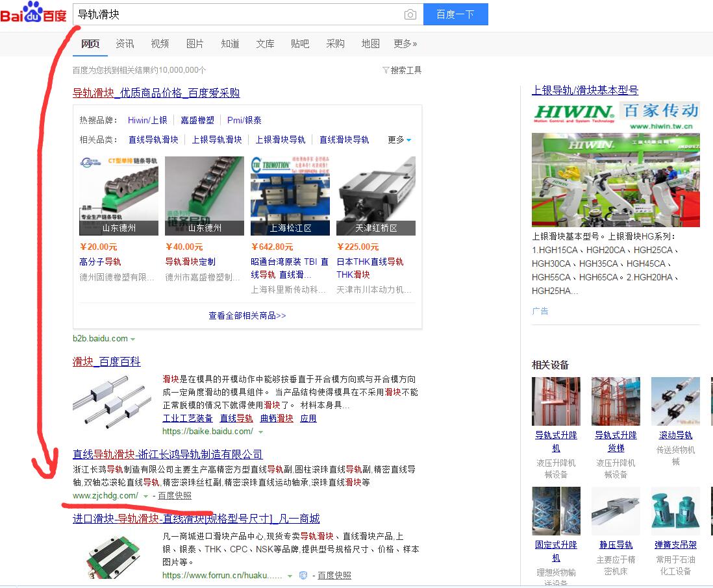
Task: Choose the 上银导轨滑块 related category
Action: 217,140
